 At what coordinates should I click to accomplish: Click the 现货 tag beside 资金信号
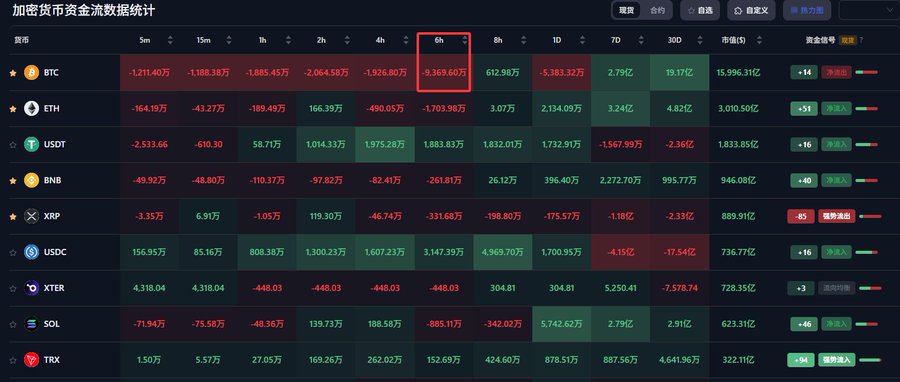coord(847,40)
